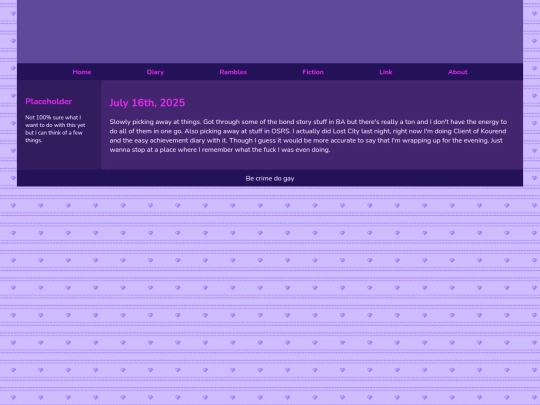This screenshot has height=405, width=540.
Task: Select the Link navigation item
Action: [386, 72]
